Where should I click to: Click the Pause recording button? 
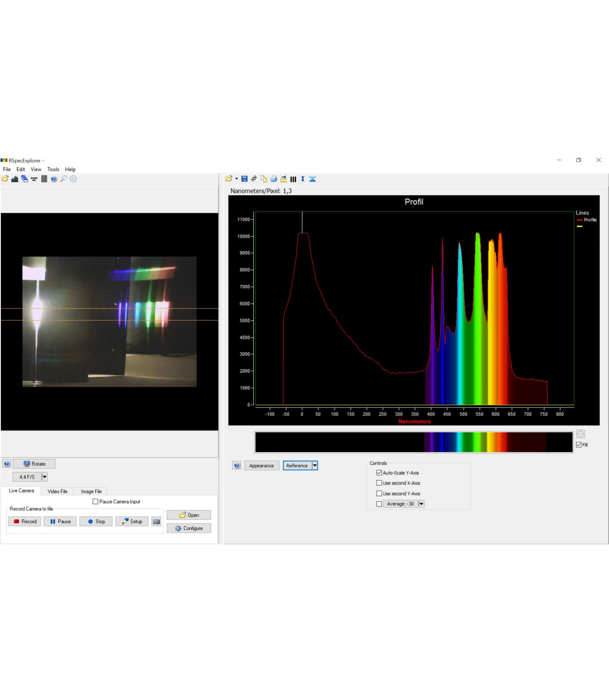pyautogui.click(x=60, y=521)
